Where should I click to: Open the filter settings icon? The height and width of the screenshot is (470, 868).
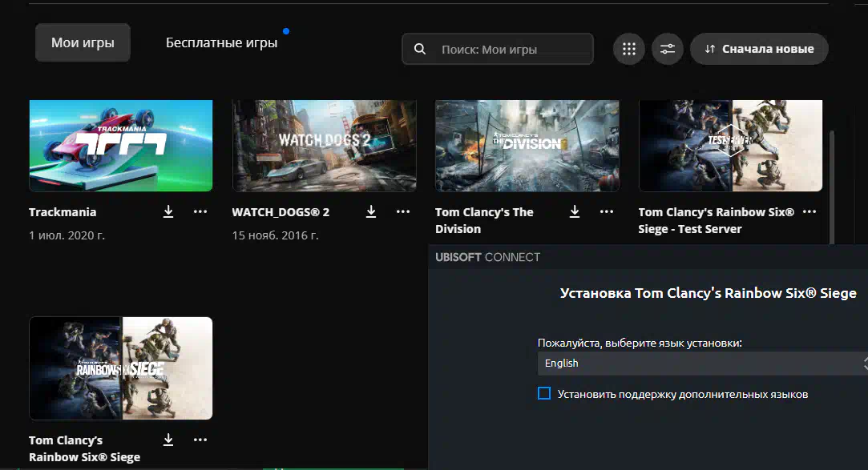(668, 49)
